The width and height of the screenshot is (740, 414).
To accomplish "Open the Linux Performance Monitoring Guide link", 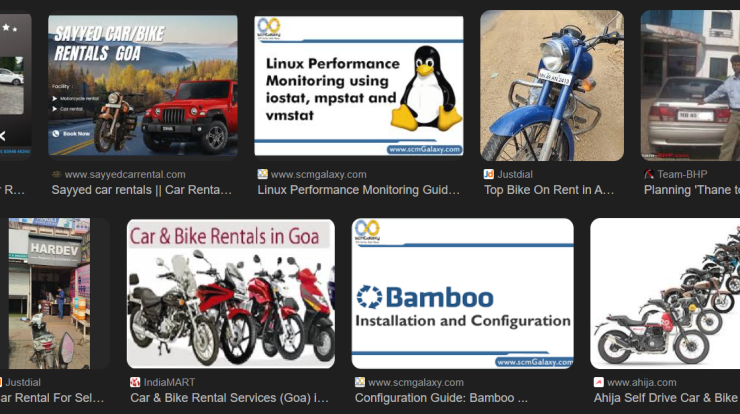I will 359,190.
